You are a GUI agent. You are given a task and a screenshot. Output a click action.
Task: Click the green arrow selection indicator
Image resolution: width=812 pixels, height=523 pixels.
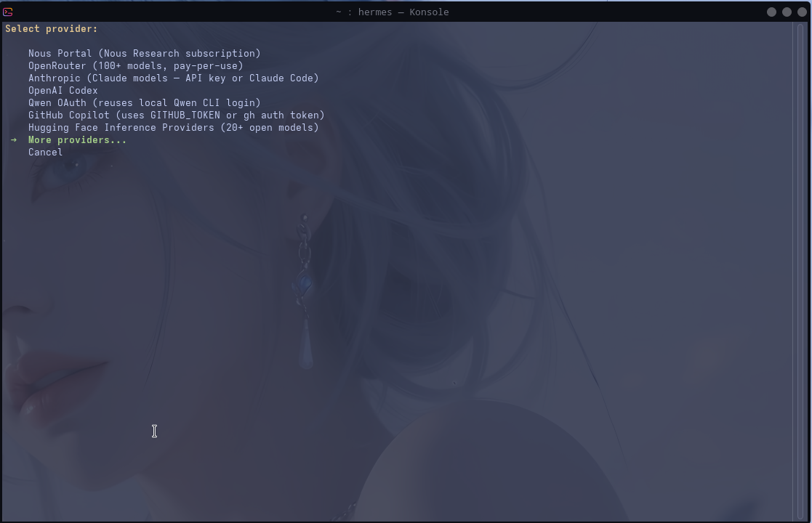(x=14, y=140)
